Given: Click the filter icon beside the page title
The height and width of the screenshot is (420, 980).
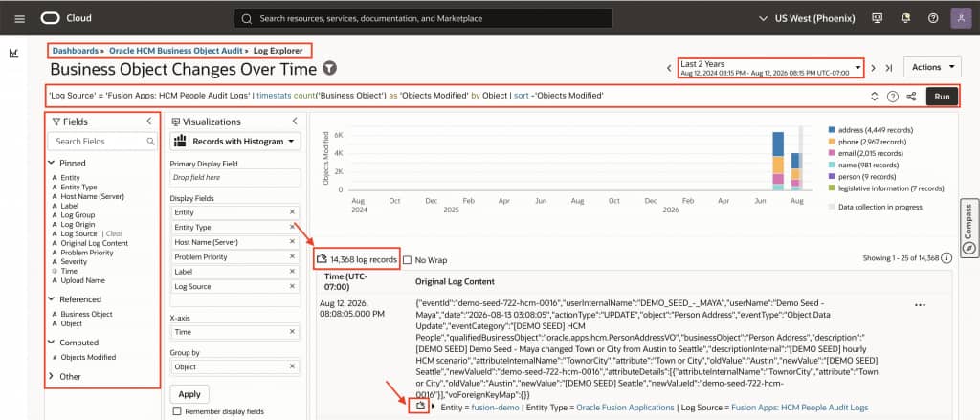Looking at the screenshot, I should point(329,68).
